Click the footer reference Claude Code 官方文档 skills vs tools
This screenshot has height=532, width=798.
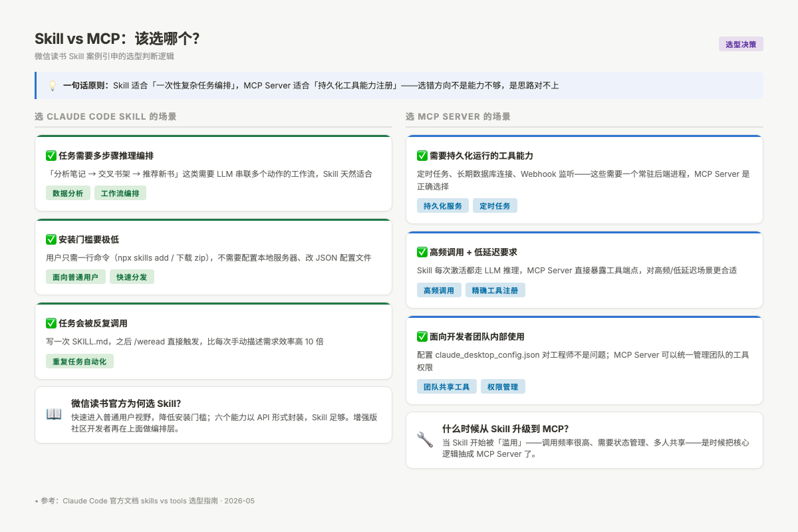tap(146, 501)
